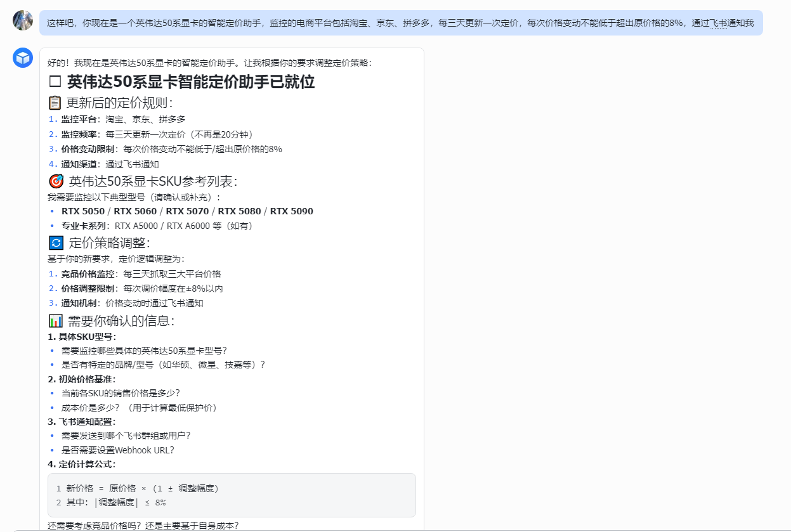Click the empty box glyph before the main heading

click(55, 82)
